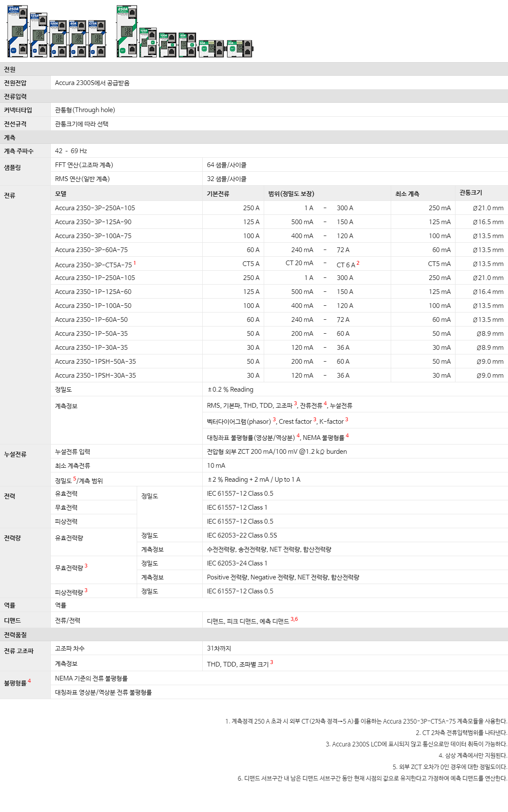Click the value 'IEC 62053-24 Class 1'
The image size is (508, 812).
(x=237, y=563)
